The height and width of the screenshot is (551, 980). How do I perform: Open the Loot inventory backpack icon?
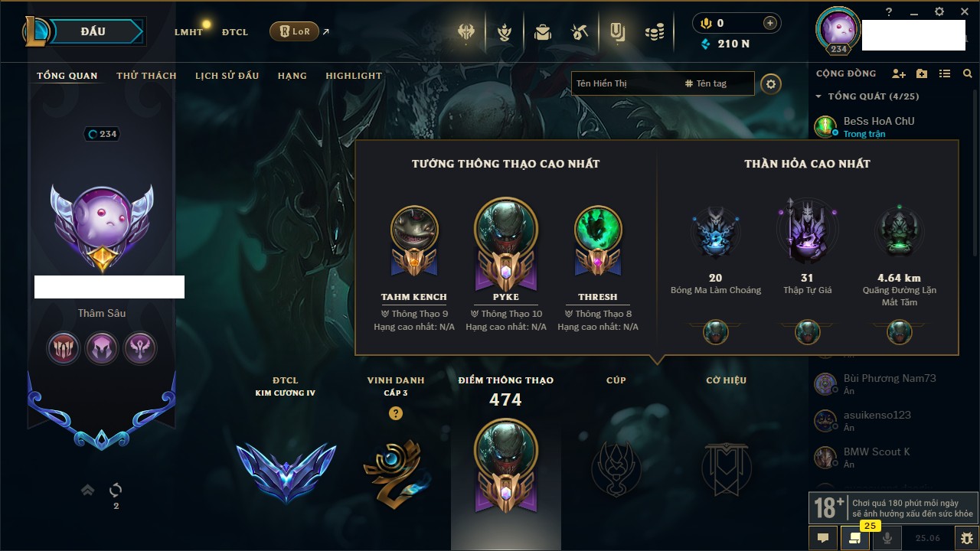tap(542, 32)
